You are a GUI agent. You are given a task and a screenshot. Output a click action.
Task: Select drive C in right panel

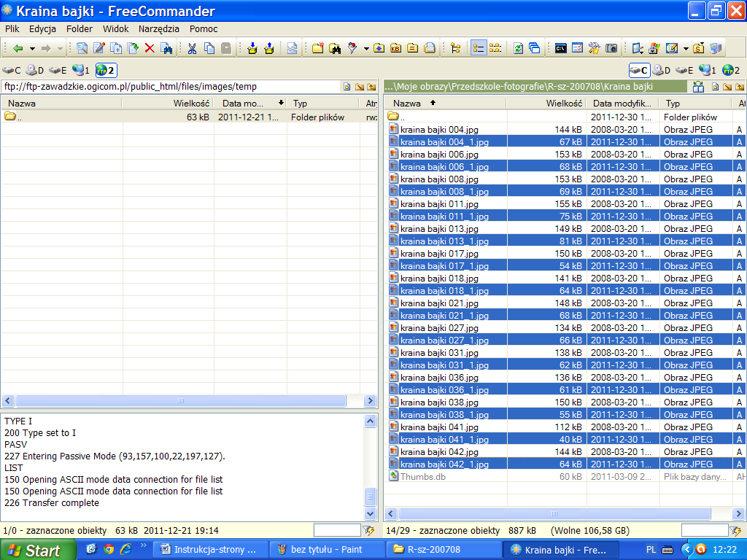(x=639, y=71)
